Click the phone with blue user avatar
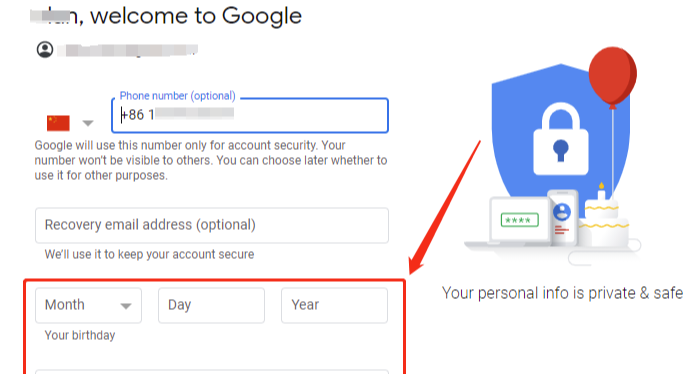The width and height of the screenshot is (691, 374). pos(563,218)
